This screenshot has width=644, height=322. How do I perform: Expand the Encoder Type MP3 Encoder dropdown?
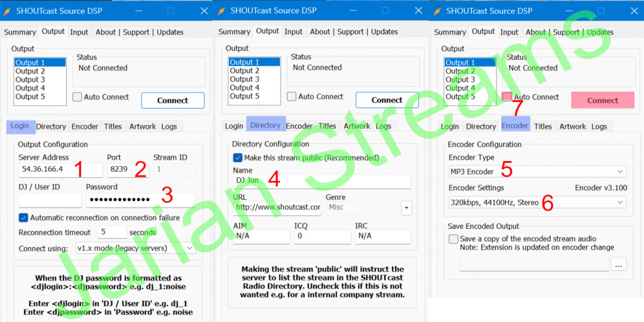(537, 172)
